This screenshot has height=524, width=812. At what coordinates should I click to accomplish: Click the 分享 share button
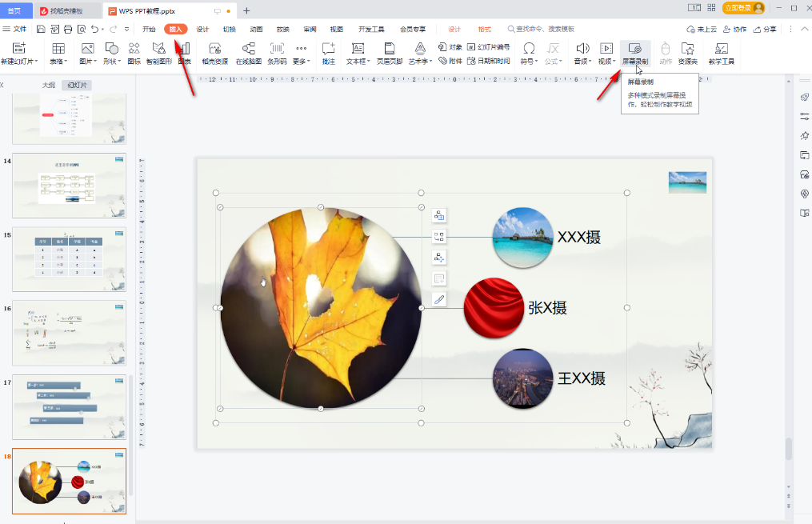(765, 29)
